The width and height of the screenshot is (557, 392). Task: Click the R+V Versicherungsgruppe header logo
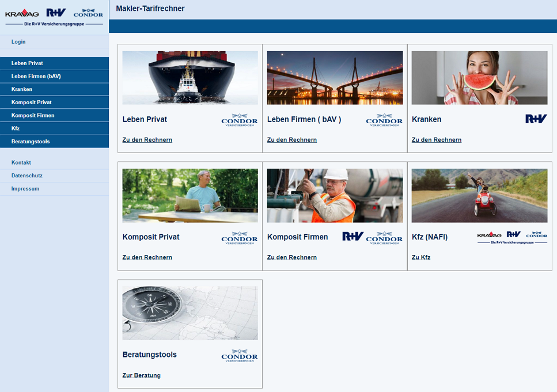click(54, 17)
